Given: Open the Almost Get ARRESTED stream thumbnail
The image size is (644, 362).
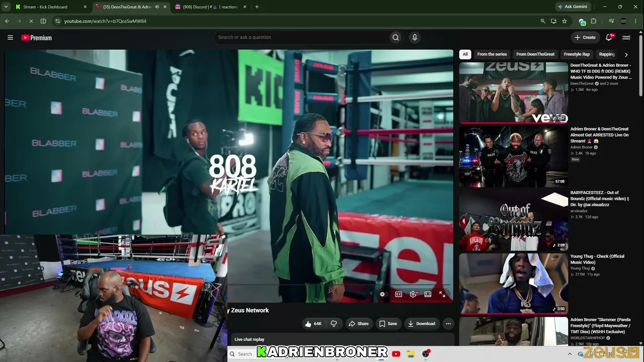Looking at the screenshot, I should pos(513,156).
